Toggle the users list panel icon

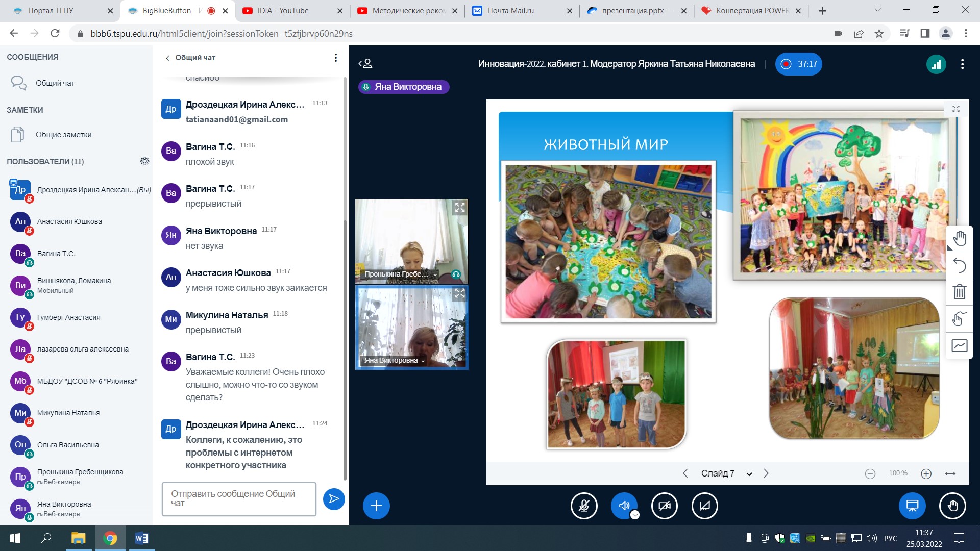click(x=365, y=64)
